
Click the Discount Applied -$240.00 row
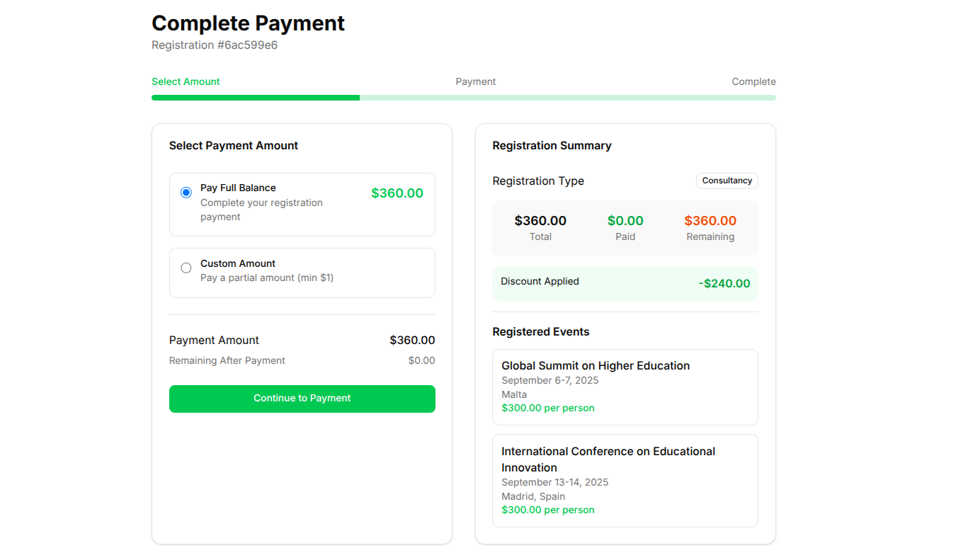625,282
